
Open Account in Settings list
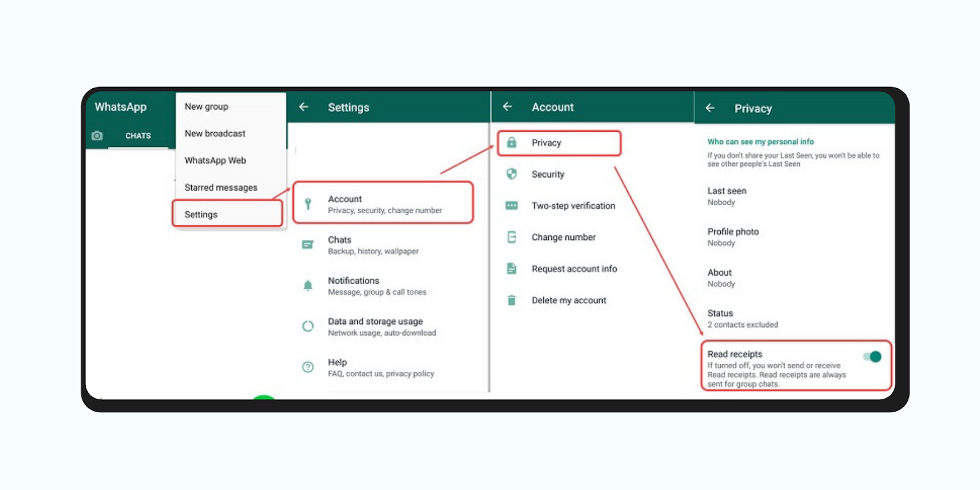383,203
